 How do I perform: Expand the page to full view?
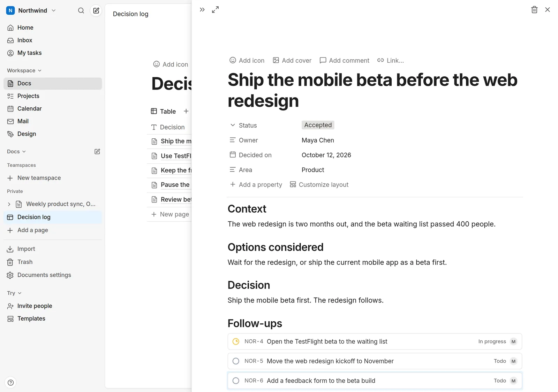tap(216, 10)
